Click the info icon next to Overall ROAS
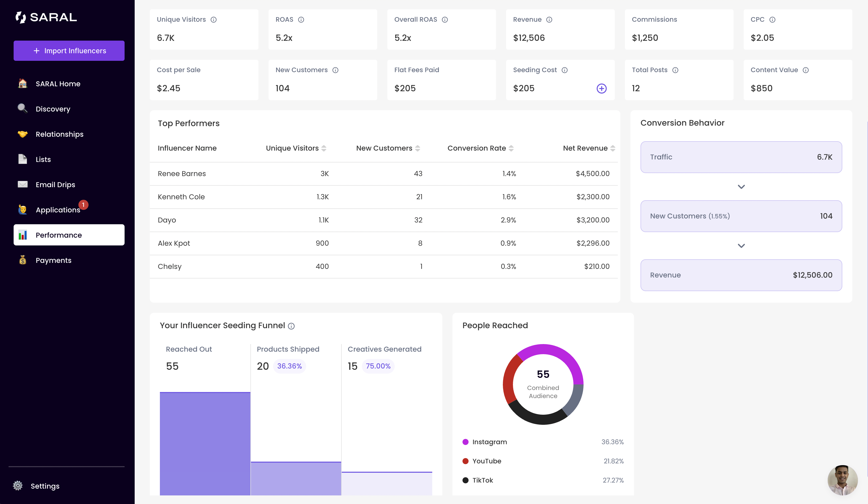Viewport: 868px width, 504px height. [445, 20]
